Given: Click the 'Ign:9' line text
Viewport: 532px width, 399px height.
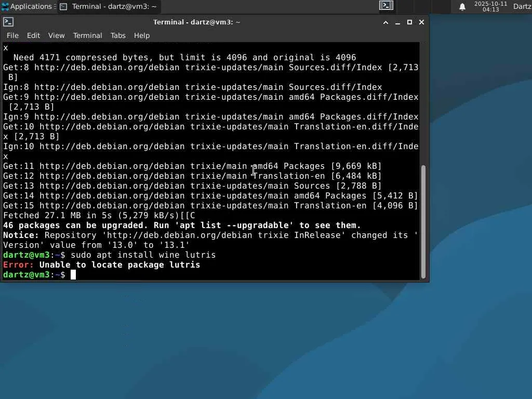Looking at the screenshot, I should click(x=211, y=117).
